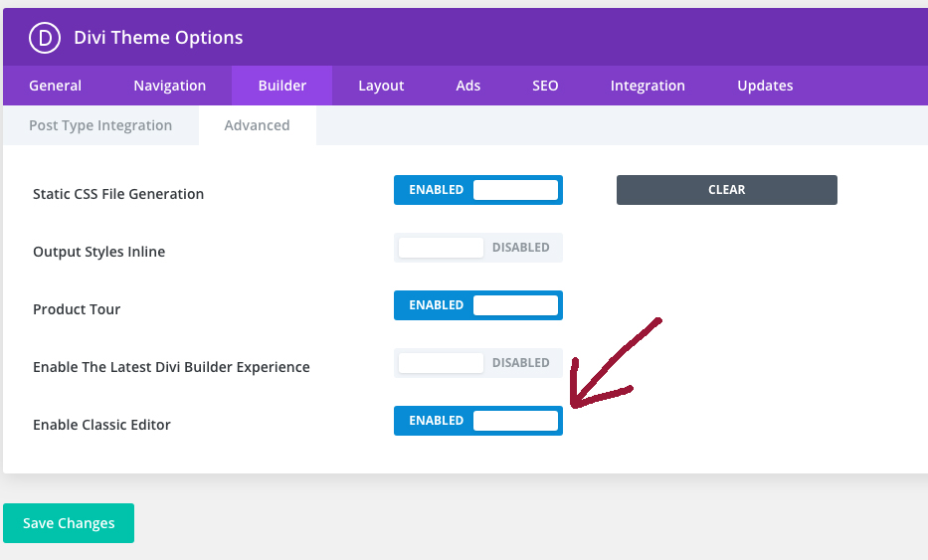Disable the Enable Classic Editor toggle
This screenshot has height=560, width=928.
478,421
